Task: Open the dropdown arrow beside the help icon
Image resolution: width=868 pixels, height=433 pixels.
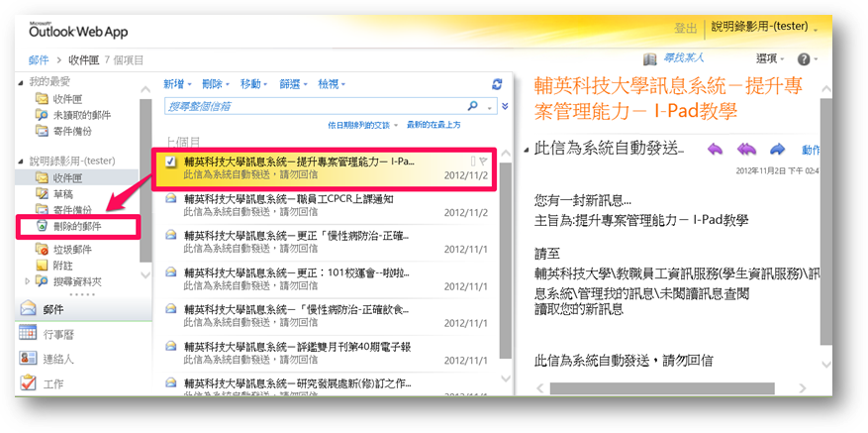Action: click(x=816, y=59)
